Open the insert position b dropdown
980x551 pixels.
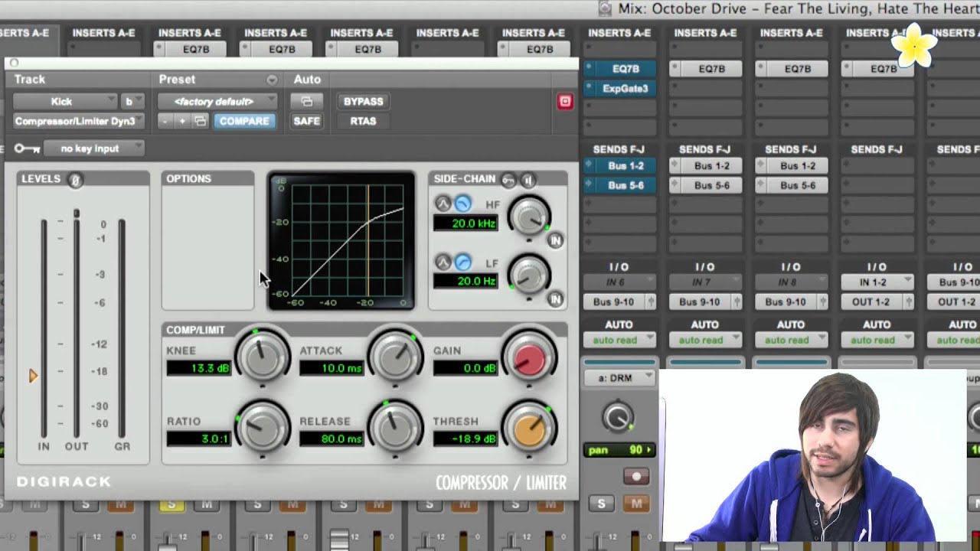point(132,101)
